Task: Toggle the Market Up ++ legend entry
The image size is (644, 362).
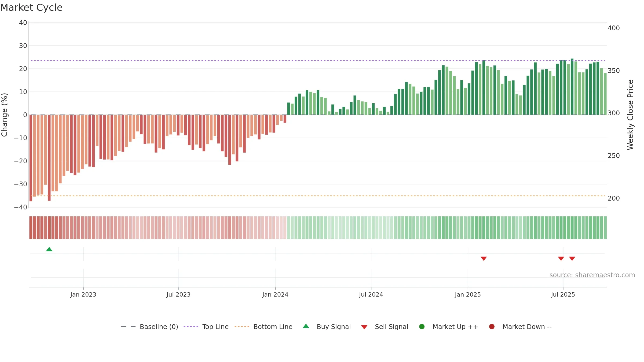Action: [449, 327]
